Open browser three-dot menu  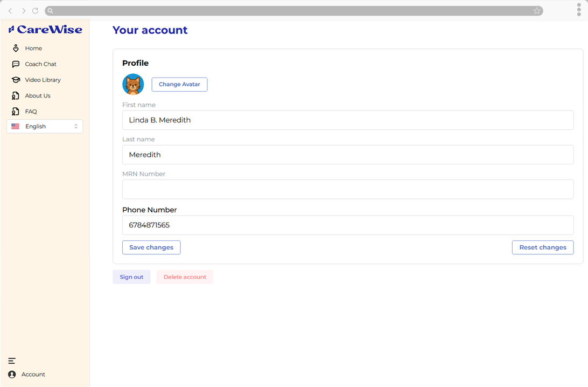[579, 10]
